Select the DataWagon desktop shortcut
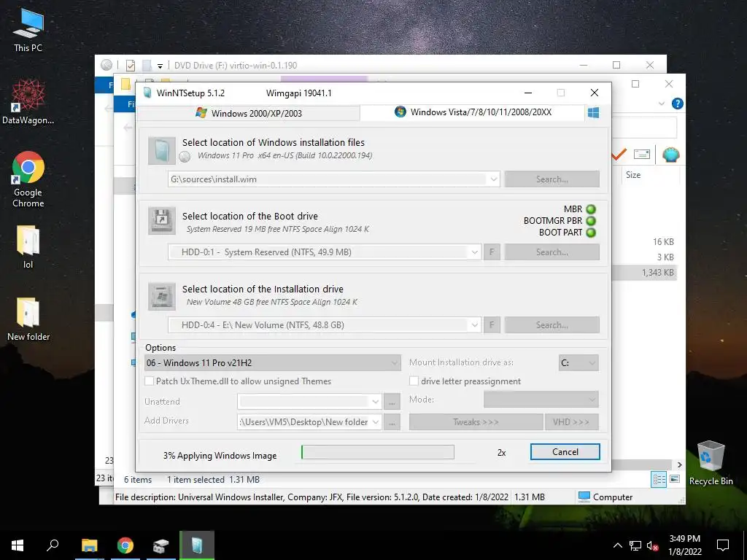The width and height of the screenshot is (747, 560). pyautogui.click(x=28, y=101)
